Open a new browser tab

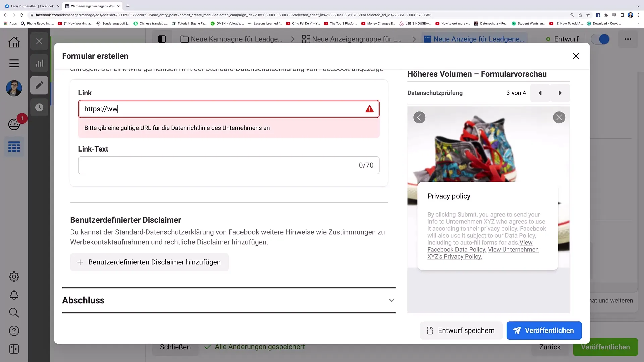coord(128,6)
